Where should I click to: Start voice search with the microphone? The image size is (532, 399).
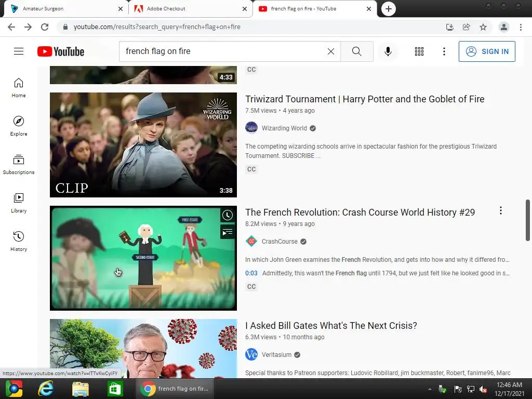(388, 51)
